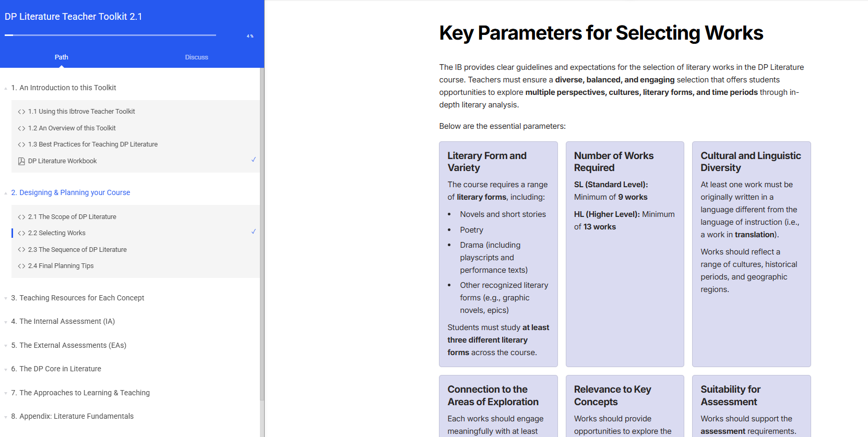This screenshot has height=437, width=868.
Task: Click code icon for 2.1 The Scope
Action: coord(21,217)
